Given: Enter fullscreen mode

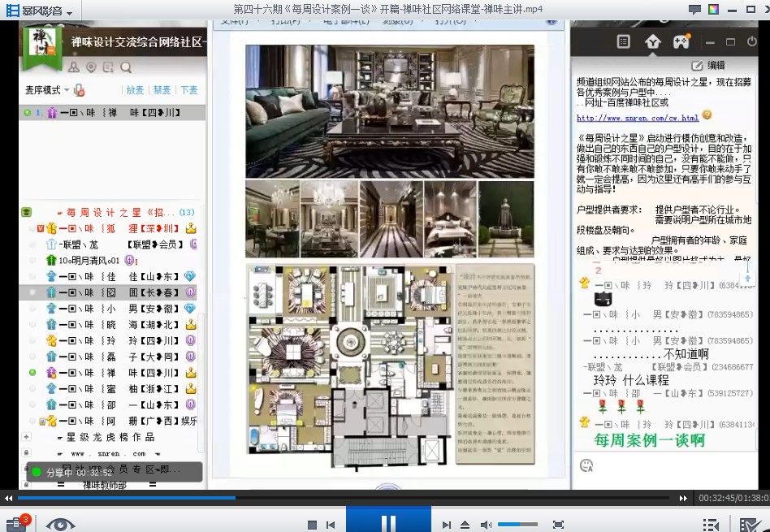Looking at the screenshot, I should click(558, 525).
